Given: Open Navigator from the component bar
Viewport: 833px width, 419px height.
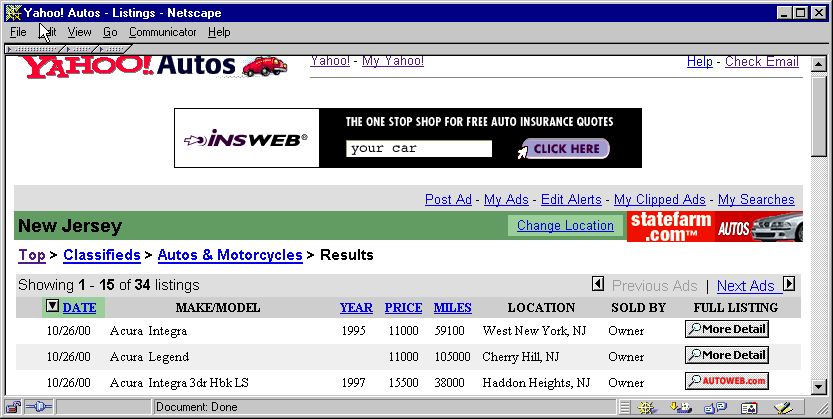Looking at the screenshot, I should point(647,408).
